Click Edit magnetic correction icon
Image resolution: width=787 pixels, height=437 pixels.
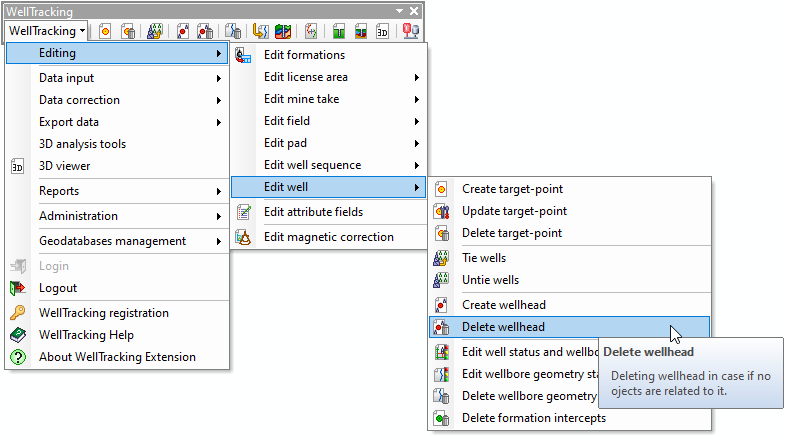[x=243, y=237]
